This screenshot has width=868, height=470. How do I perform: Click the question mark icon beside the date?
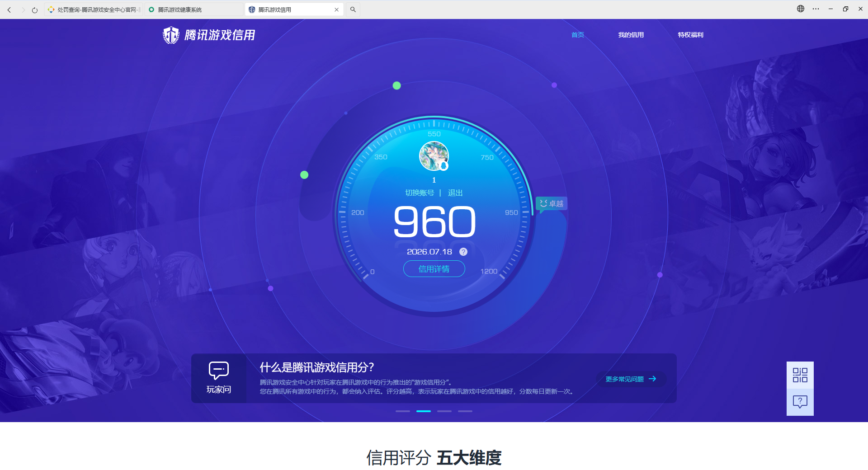463,252
